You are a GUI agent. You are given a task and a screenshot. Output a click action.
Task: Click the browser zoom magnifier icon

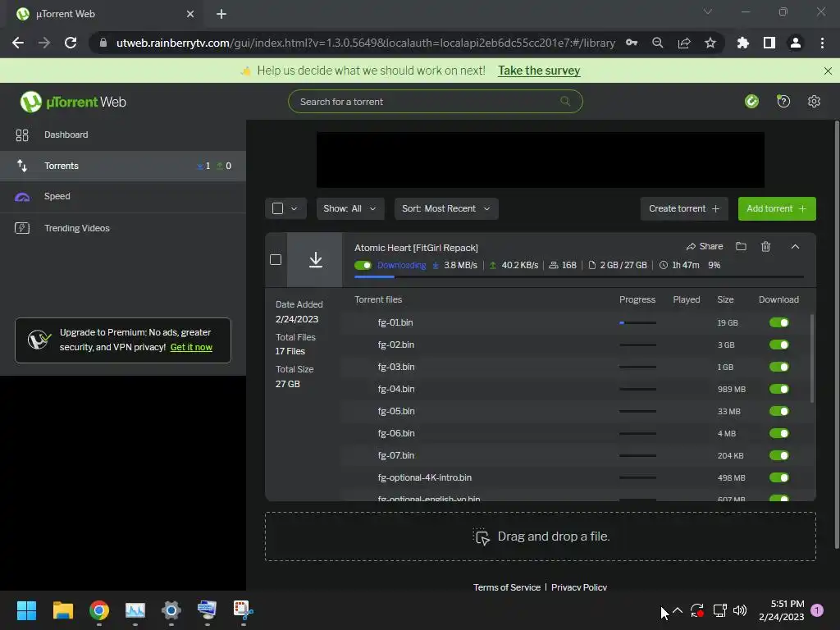pyautogui.click(x=657, y=43)
